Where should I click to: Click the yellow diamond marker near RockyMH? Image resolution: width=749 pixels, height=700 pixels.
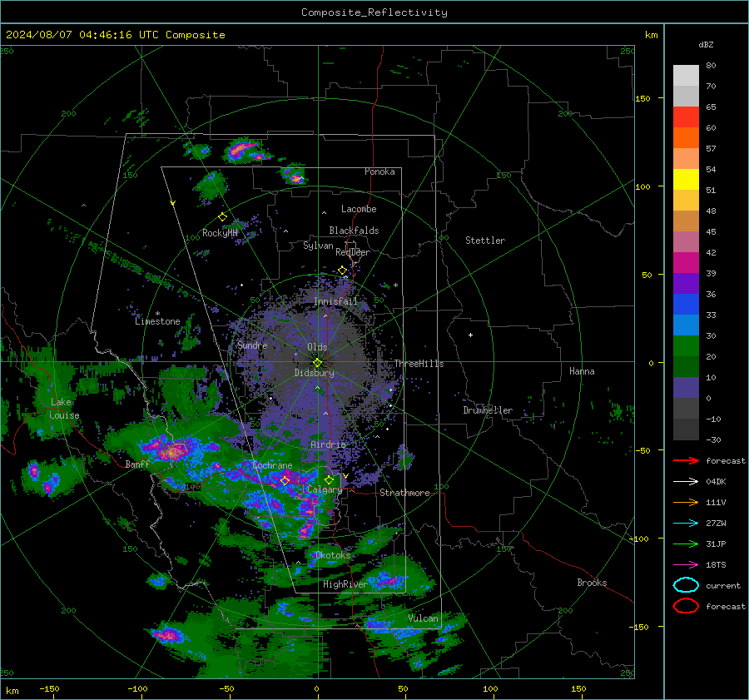(222, 217)
